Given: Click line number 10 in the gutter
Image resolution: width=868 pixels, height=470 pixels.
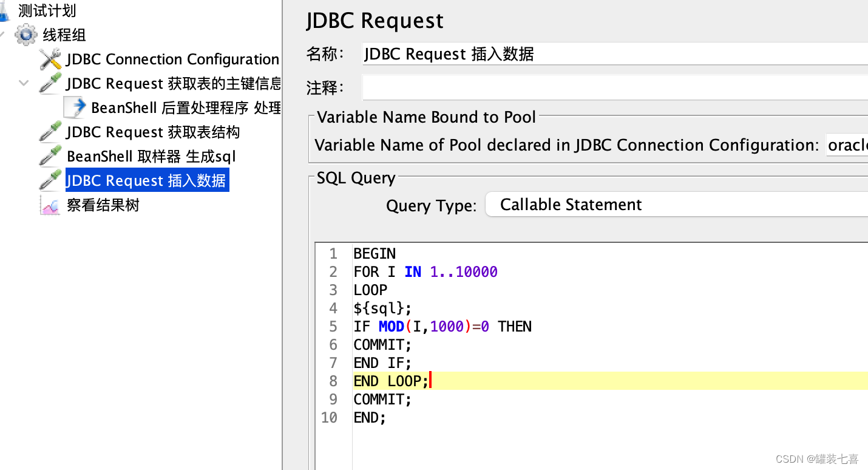Looking at the screenshot, I should click(330, 417).
